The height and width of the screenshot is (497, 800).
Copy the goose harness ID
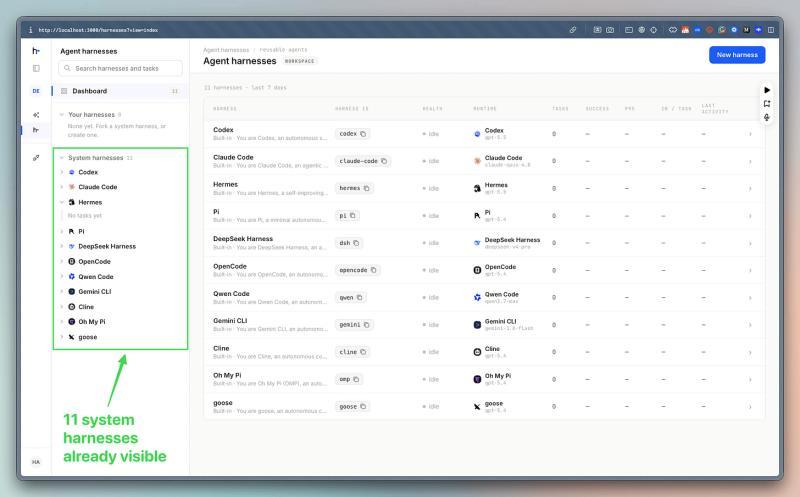tap(363, 407)
